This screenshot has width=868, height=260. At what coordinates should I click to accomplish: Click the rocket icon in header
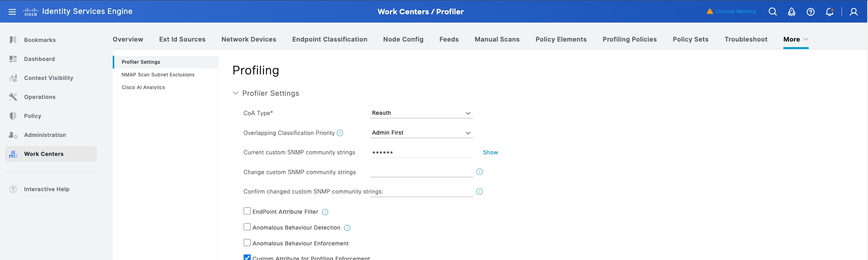[x=791, y=12]
